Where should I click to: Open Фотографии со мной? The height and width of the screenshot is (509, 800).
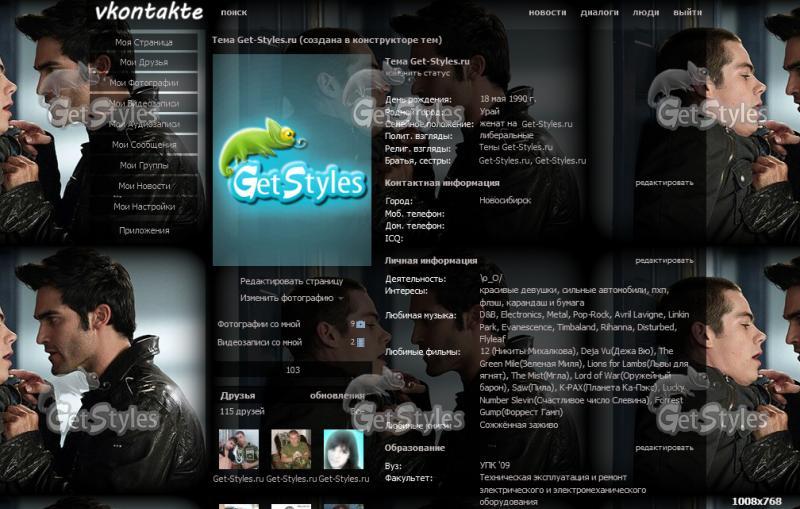point(259,324)
